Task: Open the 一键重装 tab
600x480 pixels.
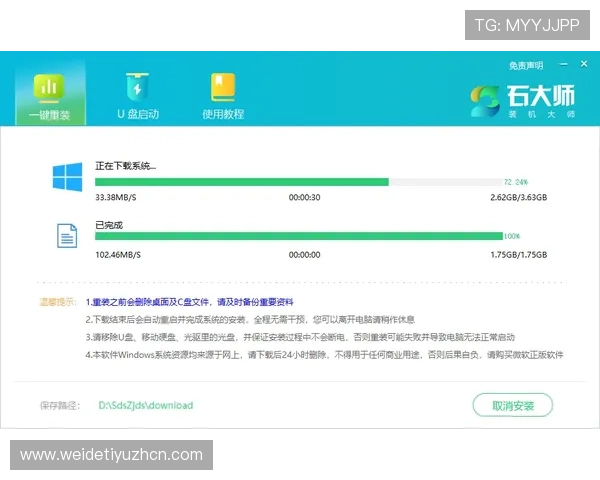Action: tap(50, 93)
